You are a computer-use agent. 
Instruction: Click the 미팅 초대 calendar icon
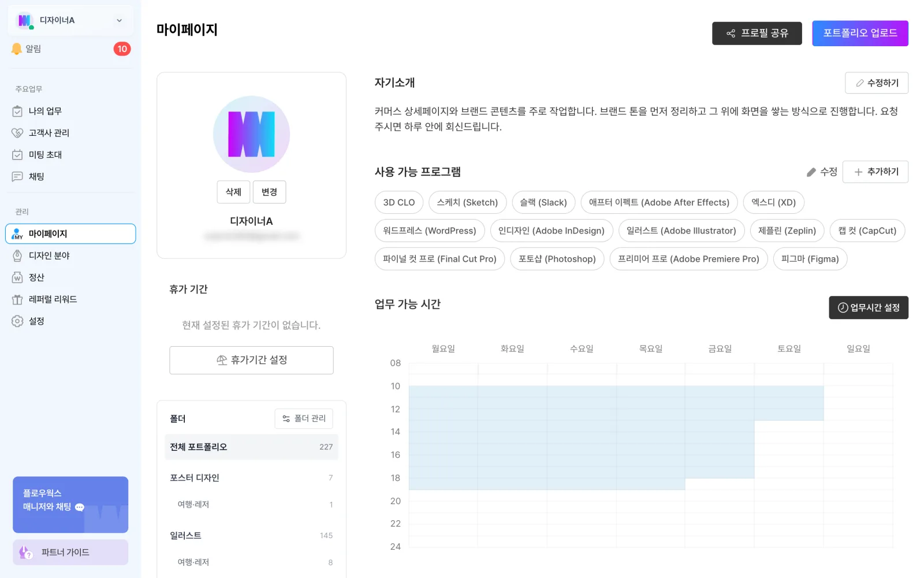tap(17, 155)
